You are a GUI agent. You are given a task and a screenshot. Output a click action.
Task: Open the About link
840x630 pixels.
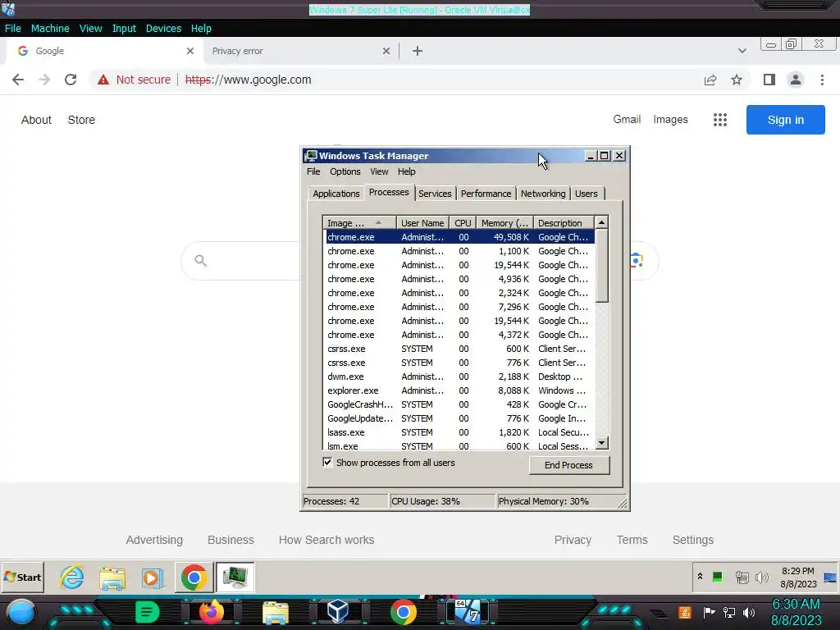tap(36, 120)
